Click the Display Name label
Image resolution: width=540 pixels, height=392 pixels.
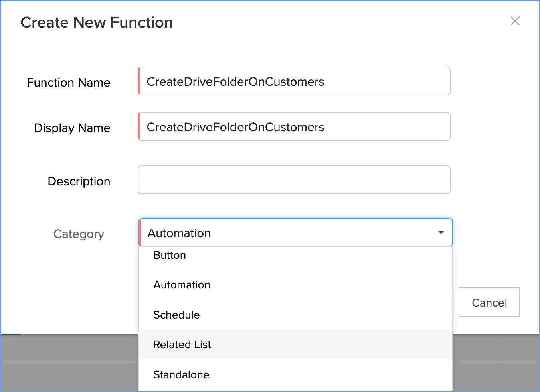tap(72, 128)
